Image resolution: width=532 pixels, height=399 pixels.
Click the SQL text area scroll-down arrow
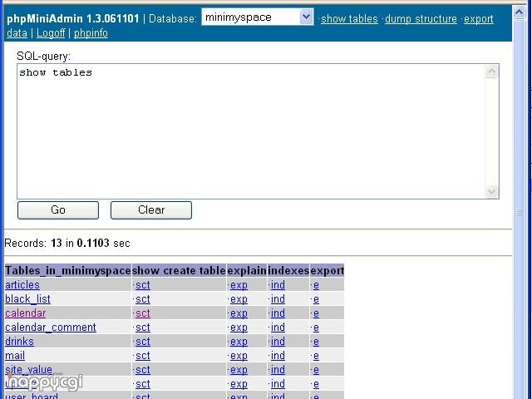point(491,191)
